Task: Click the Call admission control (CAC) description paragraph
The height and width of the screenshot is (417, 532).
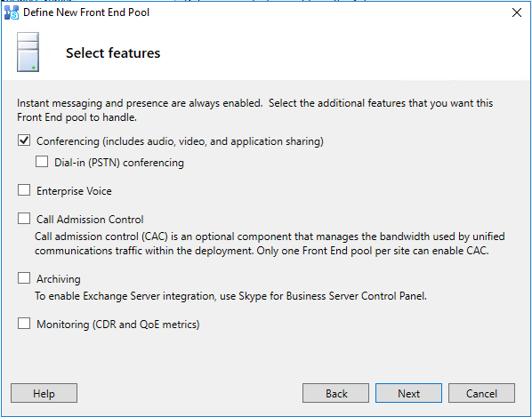Action: pos(270,244)
